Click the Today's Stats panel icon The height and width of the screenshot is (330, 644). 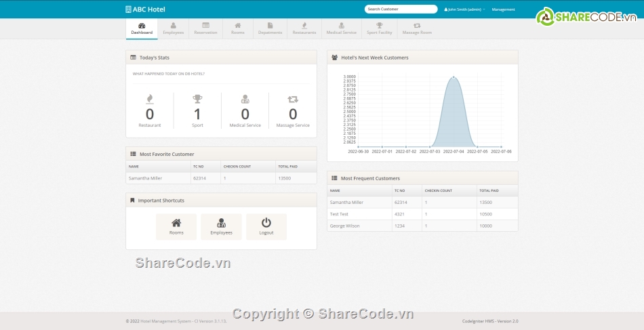[133, 58]
